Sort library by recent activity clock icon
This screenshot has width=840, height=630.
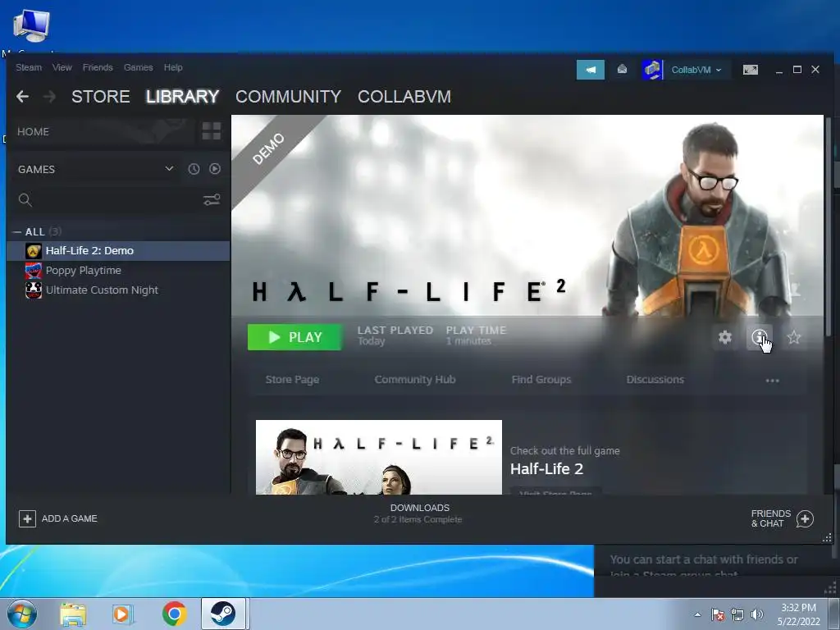194,169
